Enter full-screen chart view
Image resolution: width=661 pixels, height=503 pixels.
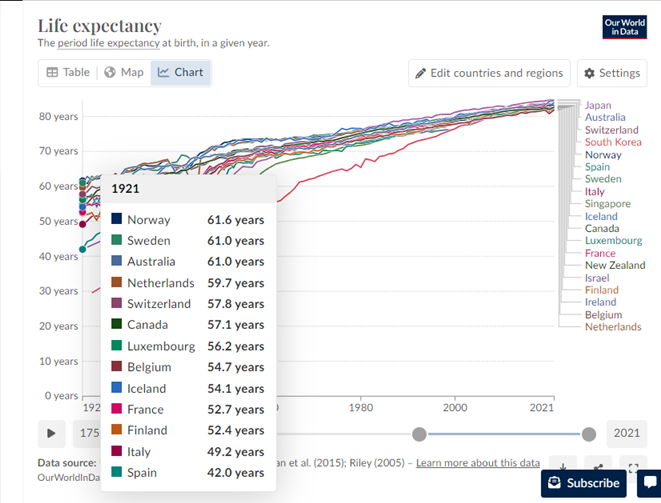[x=633, y=466]
